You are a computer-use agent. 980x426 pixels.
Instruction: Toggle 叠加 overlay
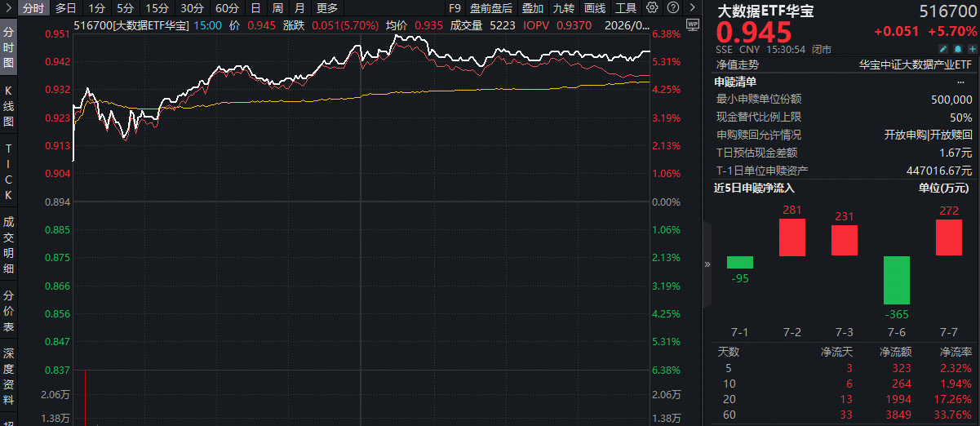coord(533,8)
